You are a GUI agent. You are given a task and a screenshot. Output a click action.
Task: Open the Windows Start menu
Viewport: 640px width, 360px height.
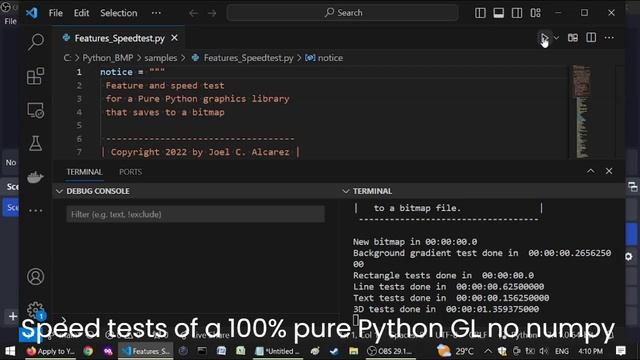pyautogui.click(x=10, y=351)
